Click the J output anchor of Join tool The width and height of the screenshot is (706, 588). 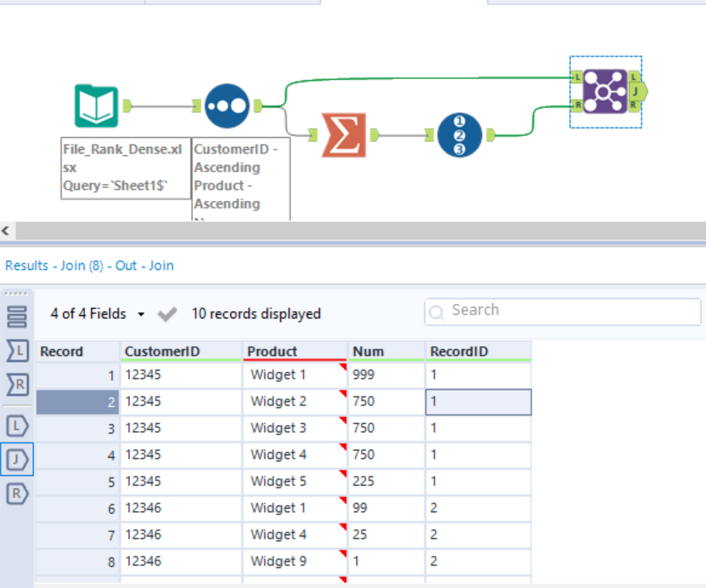pos(637,91)
